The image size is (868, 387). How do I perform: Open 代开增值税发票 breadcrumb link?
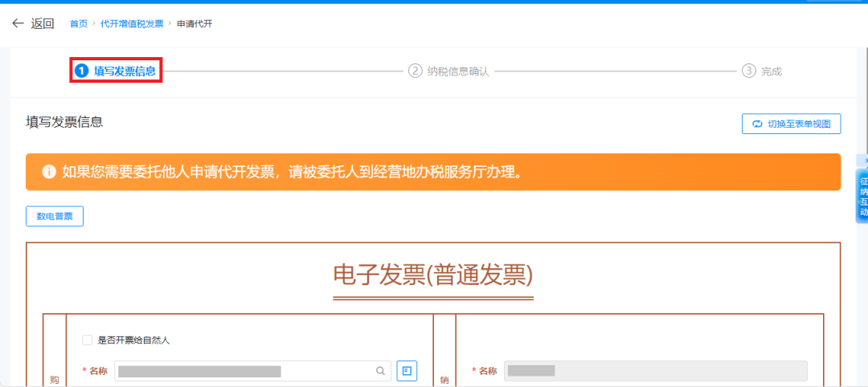(x=132, y=24)
